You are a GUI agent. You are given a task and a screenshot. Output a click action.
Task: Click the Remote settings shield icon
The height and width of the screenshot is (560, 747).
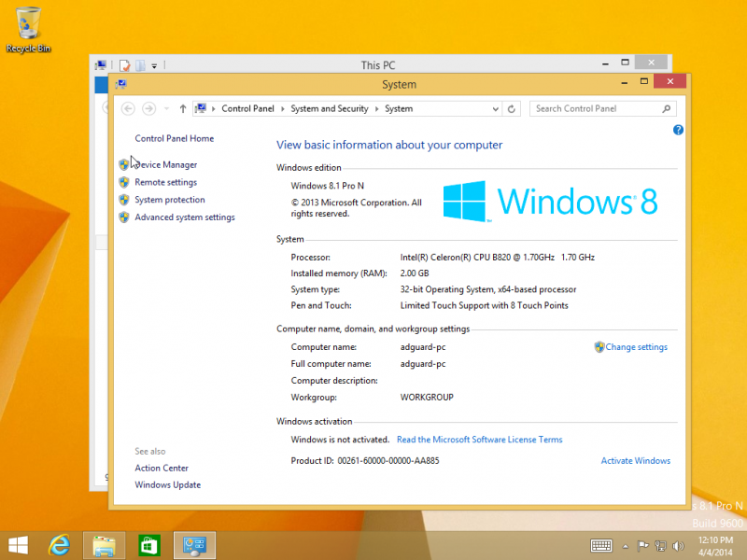click(x=124, y=182)
